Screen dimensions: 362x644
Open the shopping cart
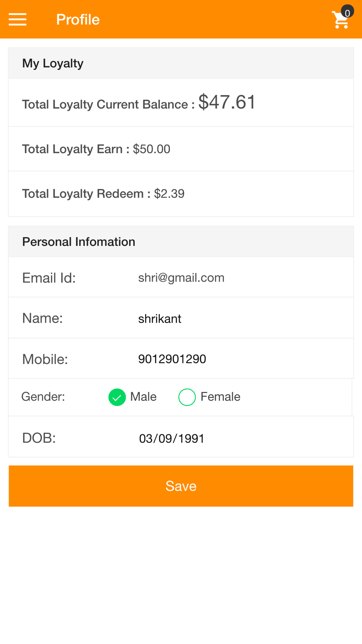(340, 20)
